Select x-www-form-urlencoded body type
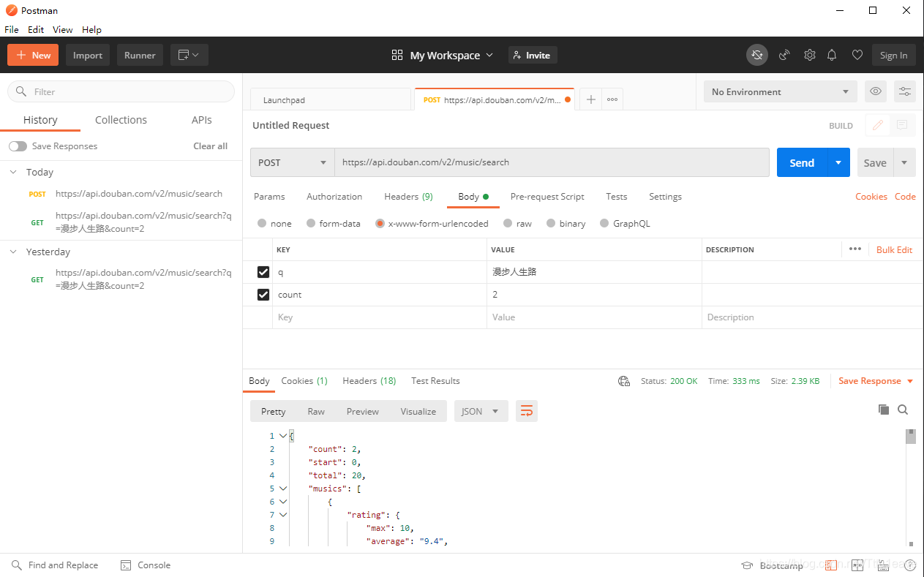 pyautogui.click(x=380, y=224)
